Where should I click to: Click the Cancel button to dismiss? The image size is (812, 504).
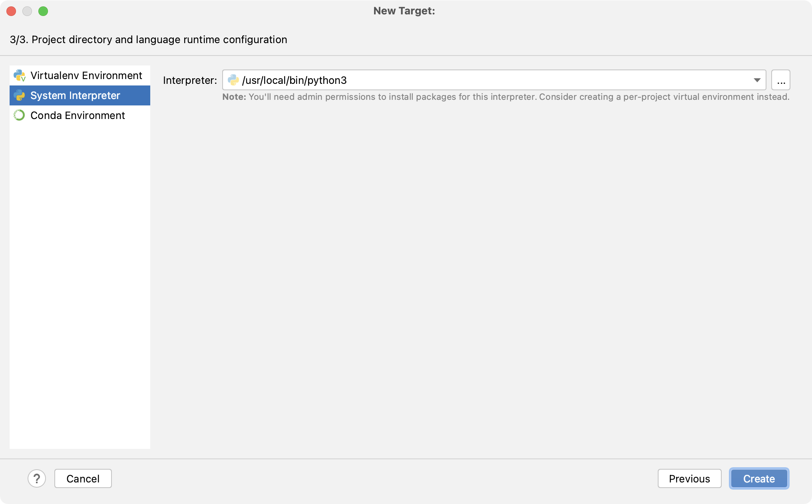[x=83, y=478]
